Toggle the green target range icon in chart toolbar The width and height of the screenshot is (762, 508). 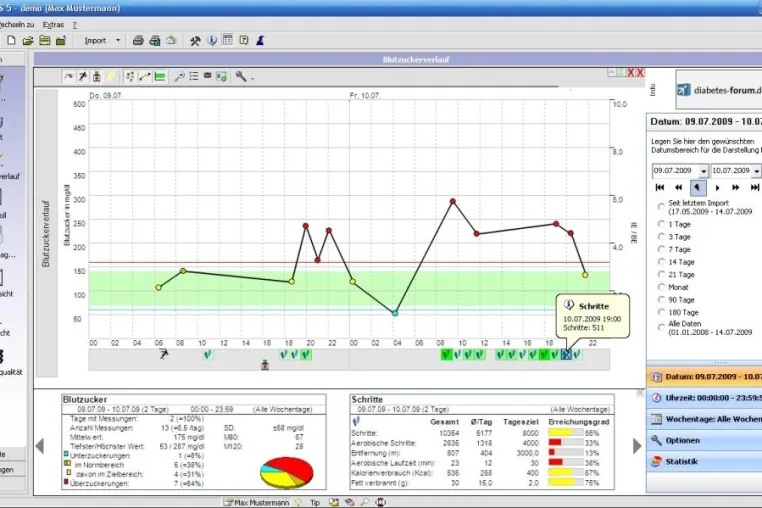click(159, 76)
